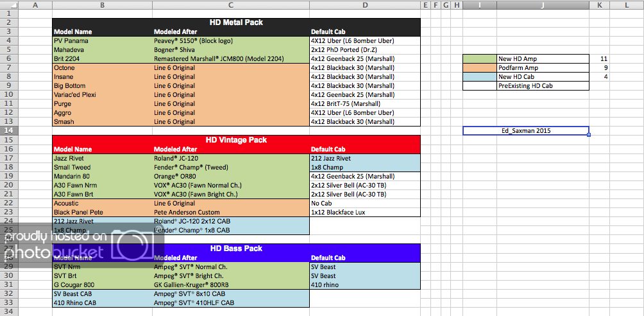644x316 pixels.
Task: Click the HD Metal Pack title cell
Action: [236, 22]
